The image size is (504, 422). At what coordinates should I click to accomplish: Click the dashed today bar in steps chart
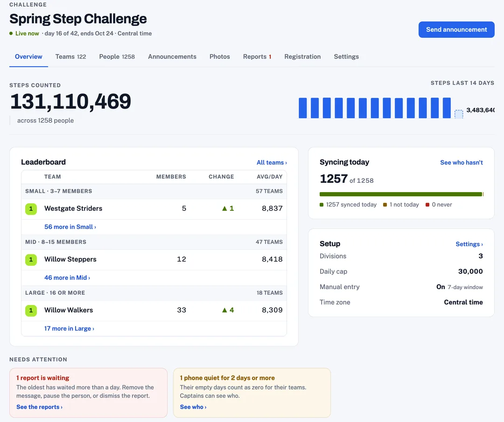[459, 114]
